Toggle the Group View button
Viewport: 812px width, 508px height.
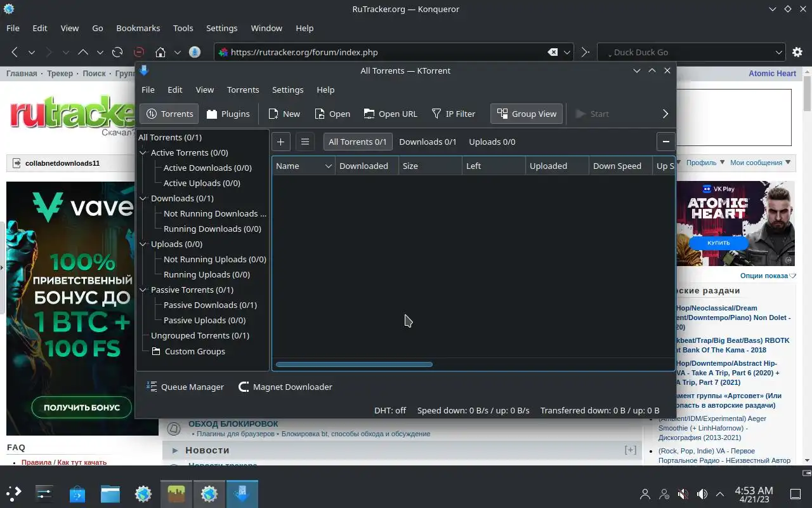tap(527, 114)
